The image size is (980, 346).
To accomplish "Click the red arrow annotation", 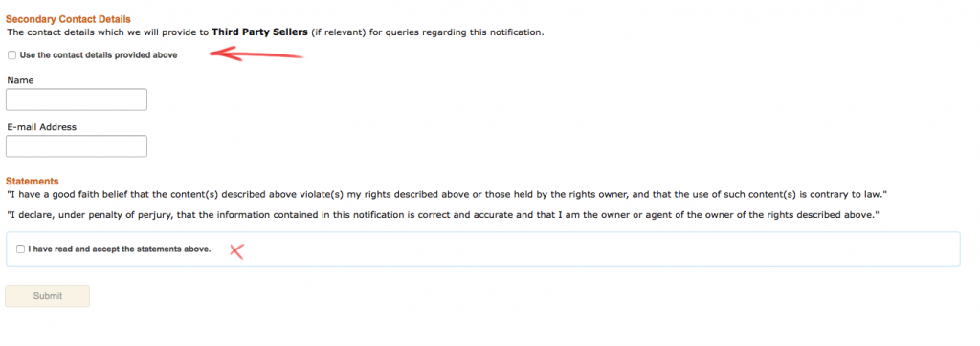I will [x=256, y=55].
